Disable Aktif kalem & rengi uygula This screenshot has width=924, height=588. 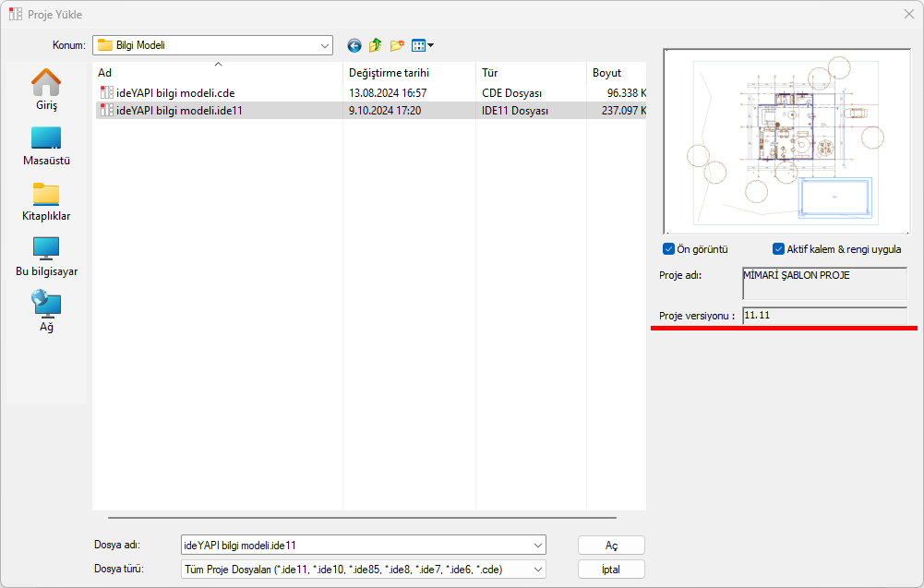pyautogui.click(x=778, y=249)
